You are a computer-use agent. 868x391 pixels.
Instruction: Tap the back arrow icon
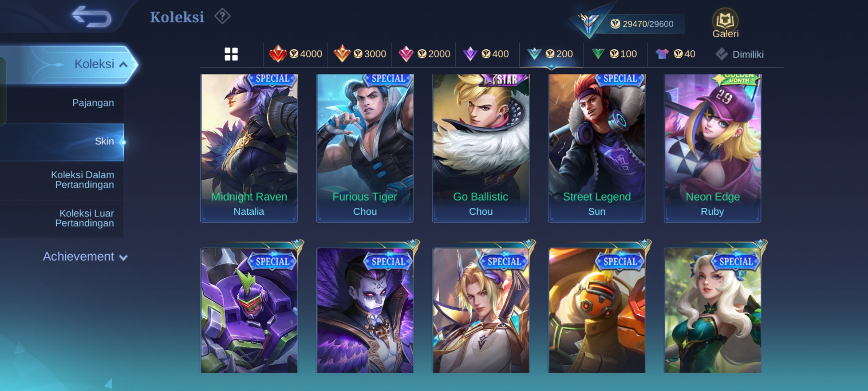[92, 17]
